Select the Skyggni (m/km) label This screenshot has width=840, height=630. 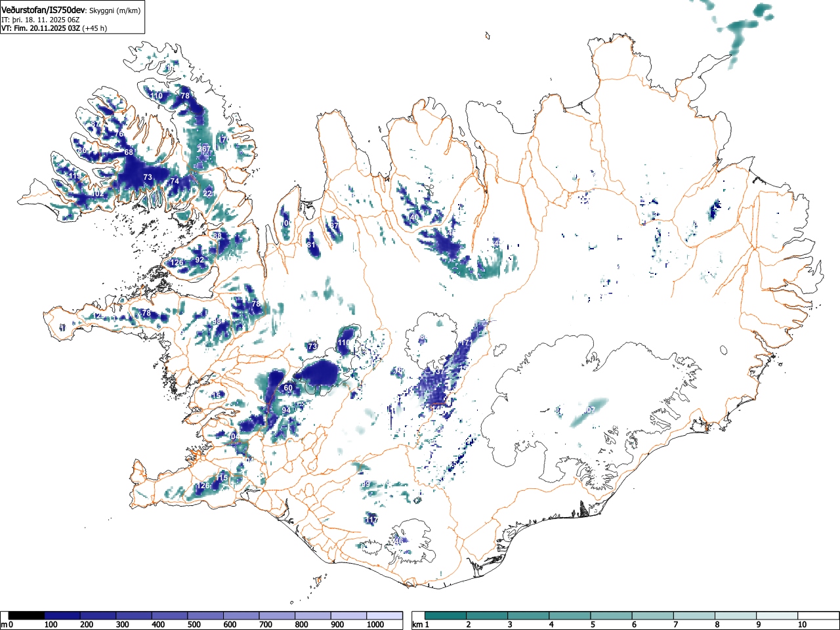pos(114,10)
